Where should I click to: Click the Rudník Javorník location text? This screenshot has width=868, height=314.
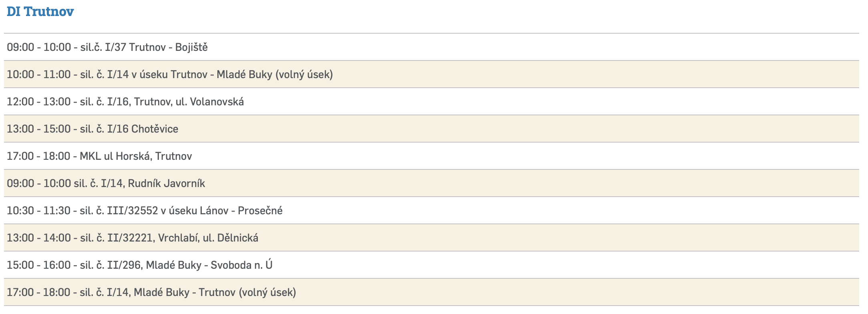(166, 183)
